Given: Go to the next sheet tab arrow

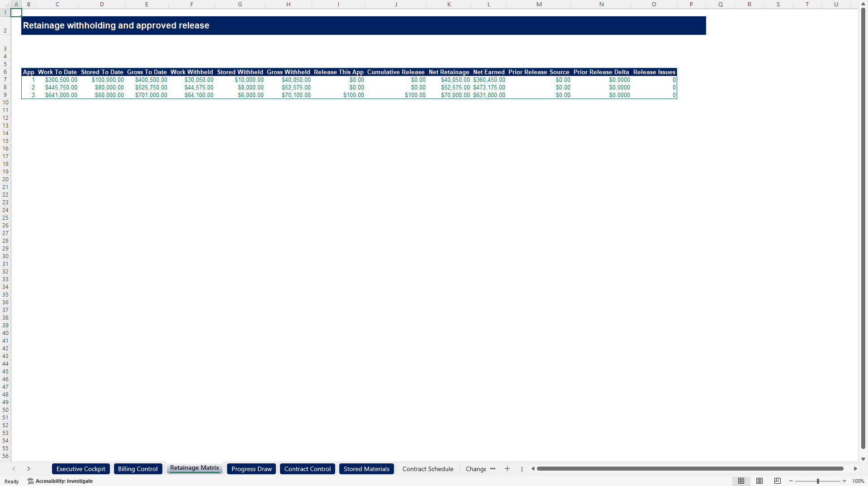Looking at the screenshot, I should pos(28,469).
